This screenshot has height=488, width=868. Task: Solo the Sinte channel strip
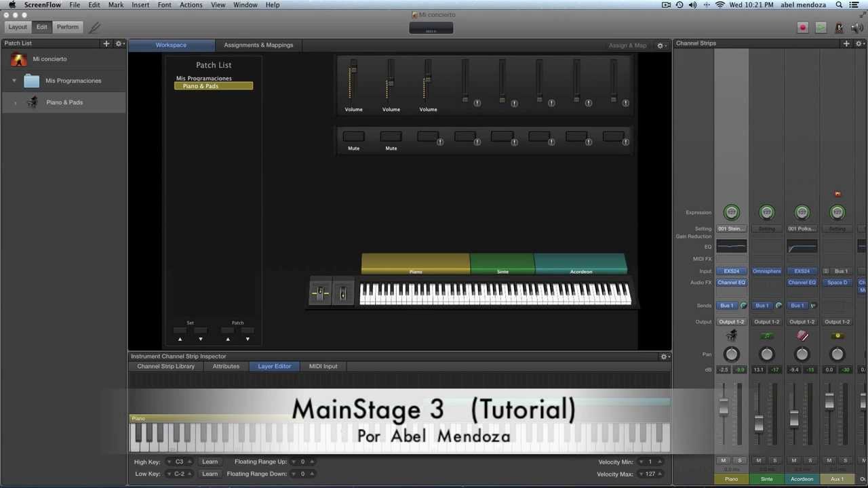point(774,461)
